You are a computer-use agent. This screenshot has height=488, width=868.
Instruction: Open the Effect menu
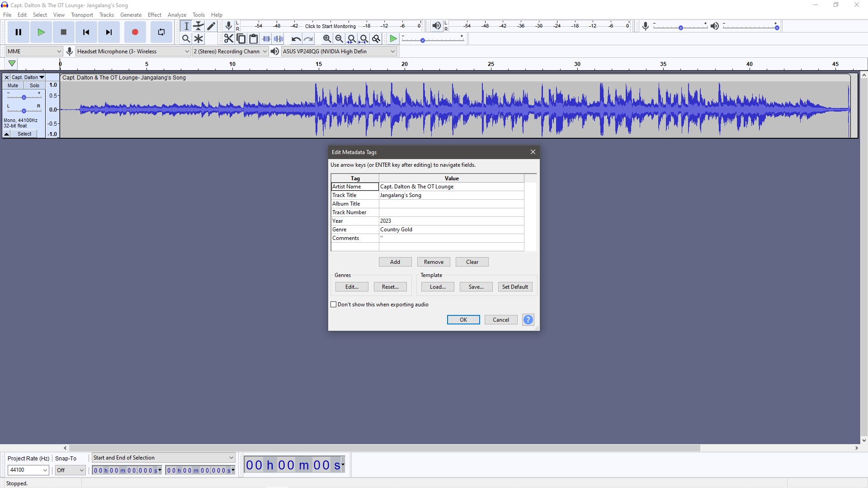pos(154,15)
